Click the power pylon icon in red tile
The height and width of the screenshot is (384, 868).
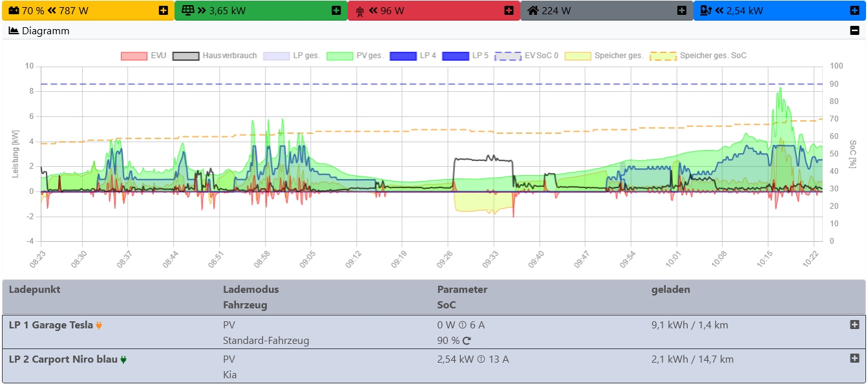[x=360, y=11]
